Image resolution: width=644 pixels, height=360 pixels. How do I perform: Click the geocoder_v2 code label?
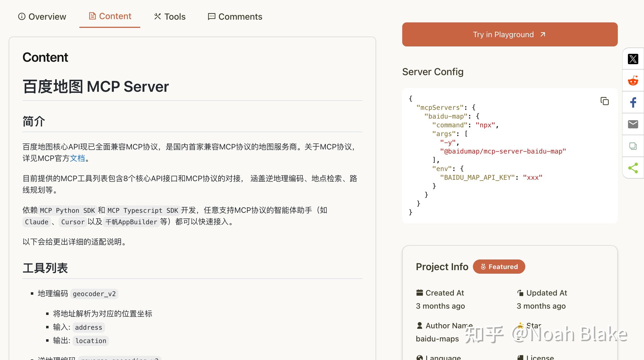click(94, 294)
